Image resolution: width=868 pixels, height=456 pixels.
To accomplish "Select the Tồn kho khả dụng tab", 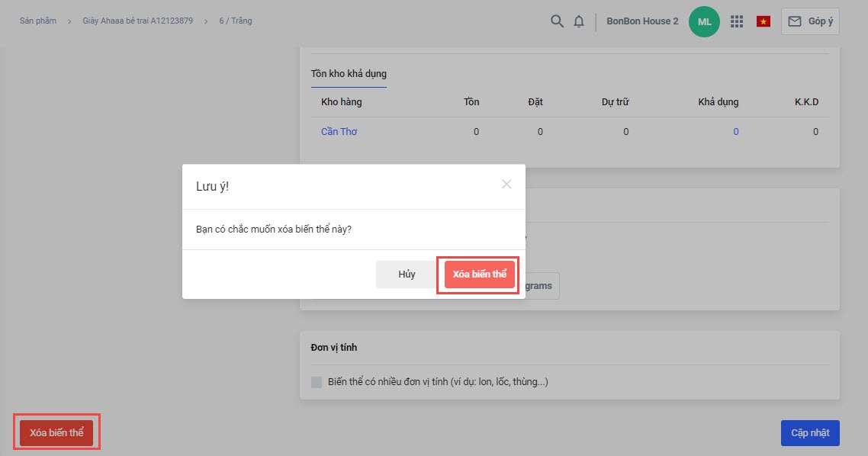I will pyautogui.click(x=349, y=74).
